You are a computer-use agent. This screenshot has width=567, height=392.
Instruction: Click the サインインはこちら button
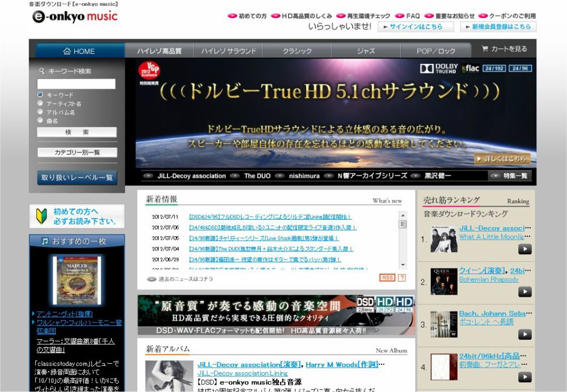416,27
